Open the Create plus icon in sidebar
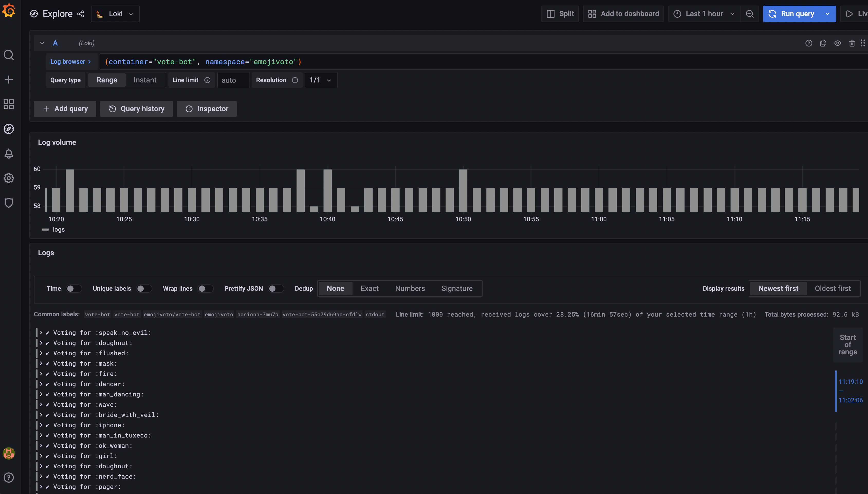Screen dimensions: 868x494 9,80
